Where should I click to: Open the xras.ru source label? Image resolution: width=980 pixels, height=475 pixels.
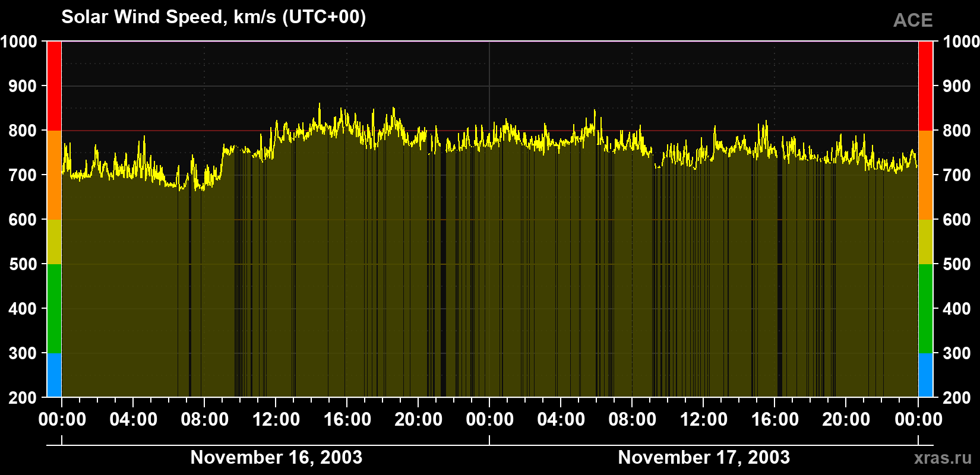943,458
